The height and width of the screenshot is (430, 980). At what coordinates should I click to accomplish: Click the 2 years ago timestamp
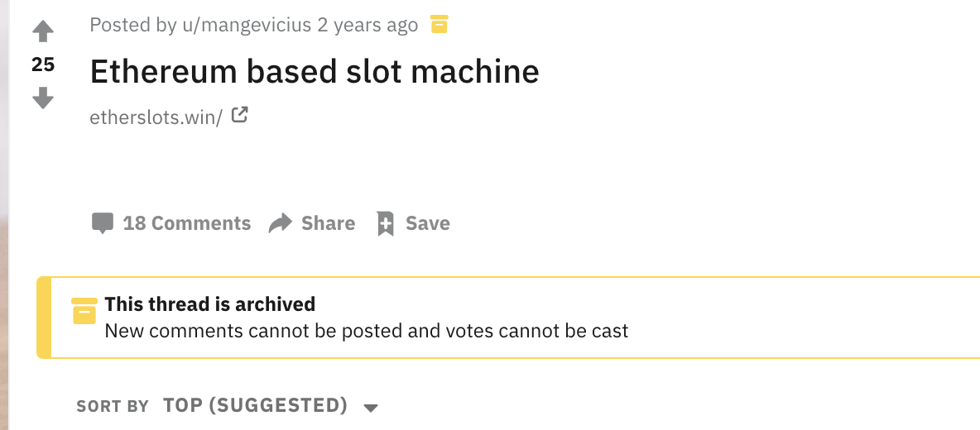click(367, 26)
